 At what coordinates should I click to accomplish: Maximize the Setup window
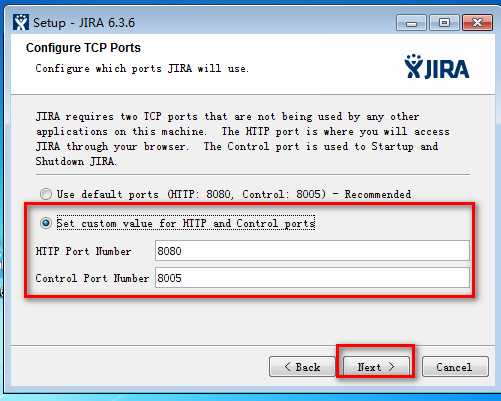pyautogui.click(x=444, y=23)
